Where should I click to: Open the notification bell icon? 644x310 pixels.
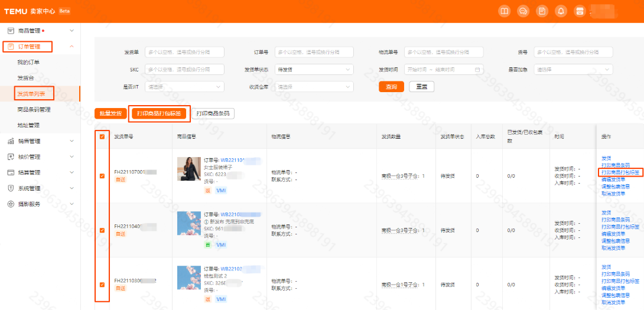pyautogui.click(x=561, y=11)
